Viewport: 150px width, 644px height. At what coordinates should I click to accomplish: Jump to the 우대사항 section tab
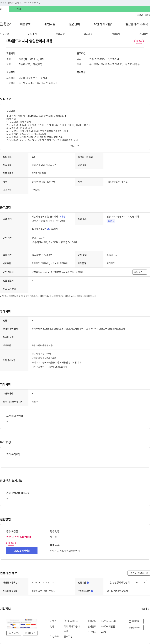coord(60,34)
